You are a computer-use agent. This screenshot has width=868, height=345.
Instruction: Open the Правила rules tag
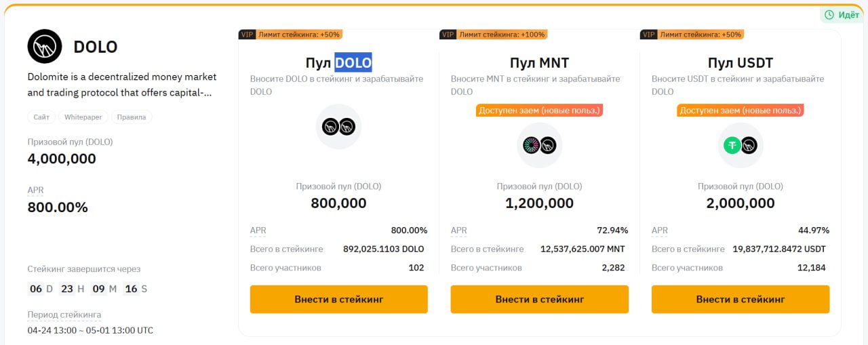click(x=132, y=117)
